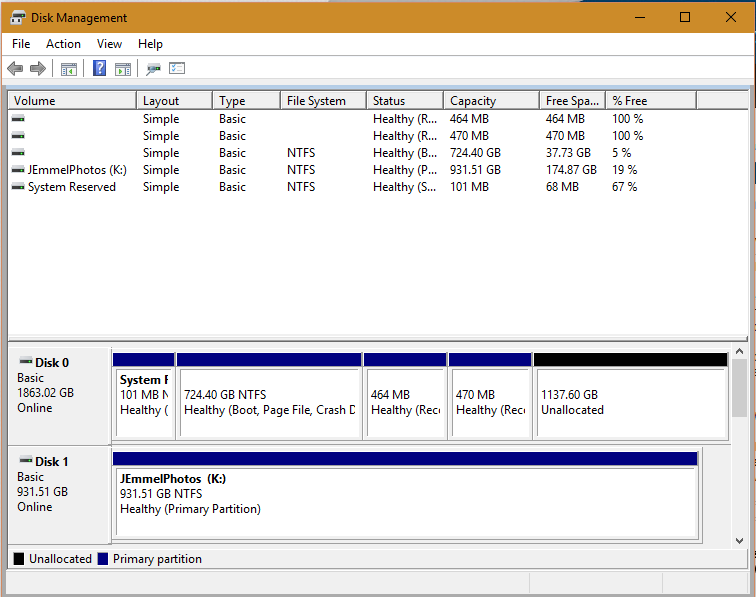Open the blue Help question-mark icon
Image resolution: width=756 pixels, height=597 pixels.
coord(99,68)
